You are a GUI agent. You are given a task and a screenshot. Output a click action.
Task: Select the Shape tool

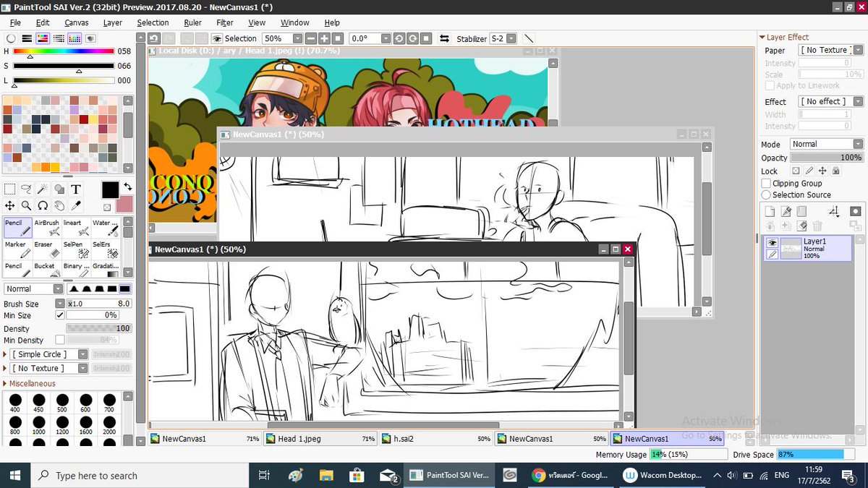point(59,189)
